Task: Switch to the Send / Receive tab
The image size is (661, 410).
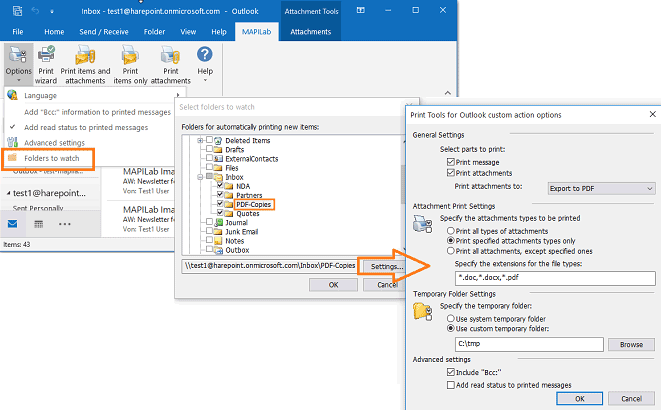Action: click(x=104, y=32)
